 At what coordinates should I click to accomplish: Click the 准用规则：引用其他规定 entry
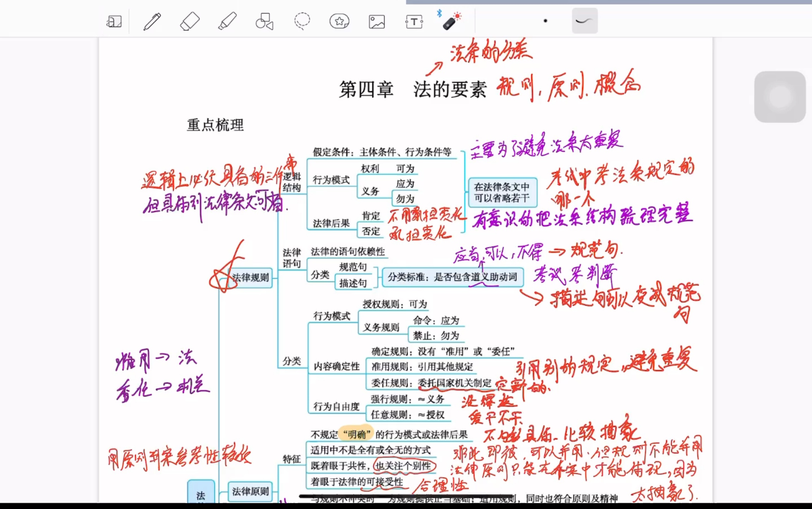coord(422,367)
